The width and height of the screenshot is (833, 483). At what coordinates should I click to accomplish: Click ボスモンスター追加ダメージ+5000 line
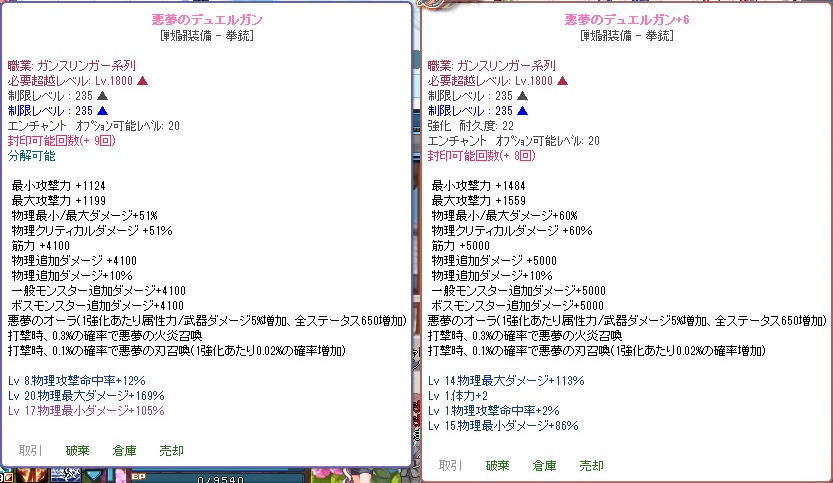[x=517, y=306]
